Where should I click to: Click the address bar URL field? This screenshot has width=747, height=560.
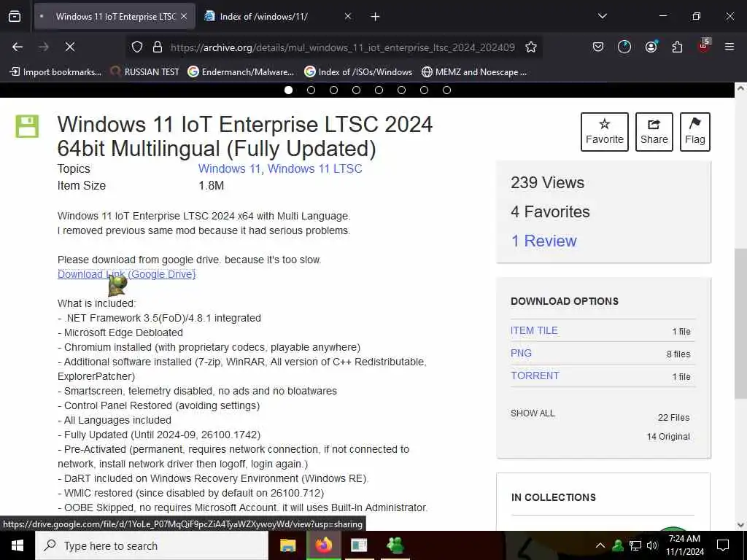point(343,47)
